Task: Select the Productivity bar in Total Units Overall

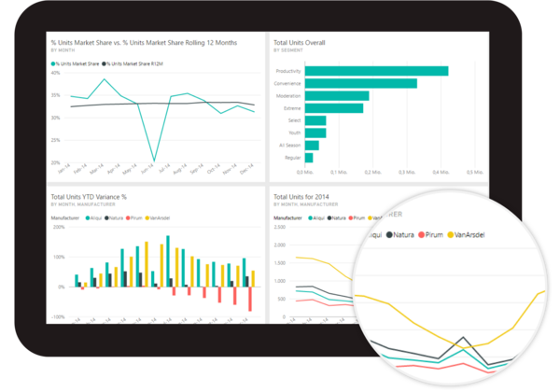Action: coord(375,71)
